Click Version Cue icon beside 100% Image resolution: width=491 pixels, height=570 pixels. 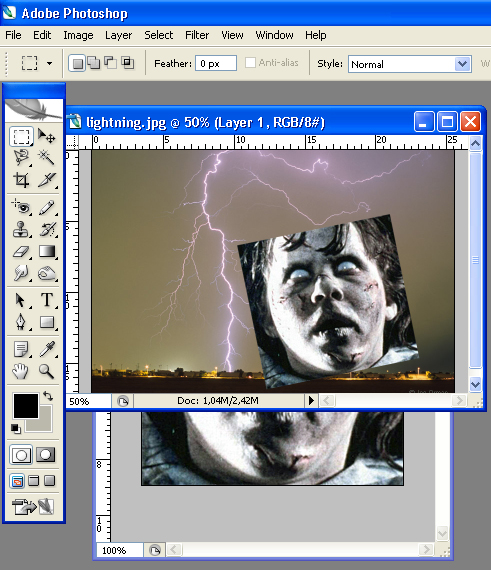[155, 550]
